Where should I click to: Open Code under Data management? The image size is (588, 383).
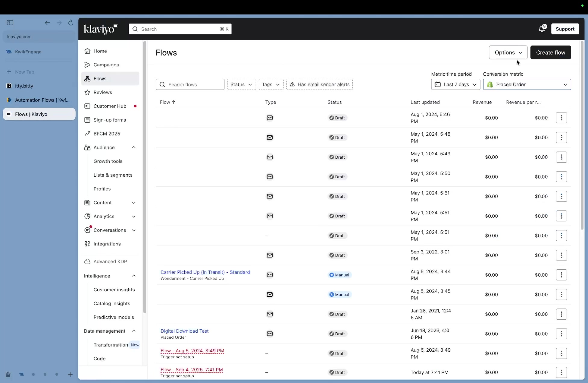point(99,359)
